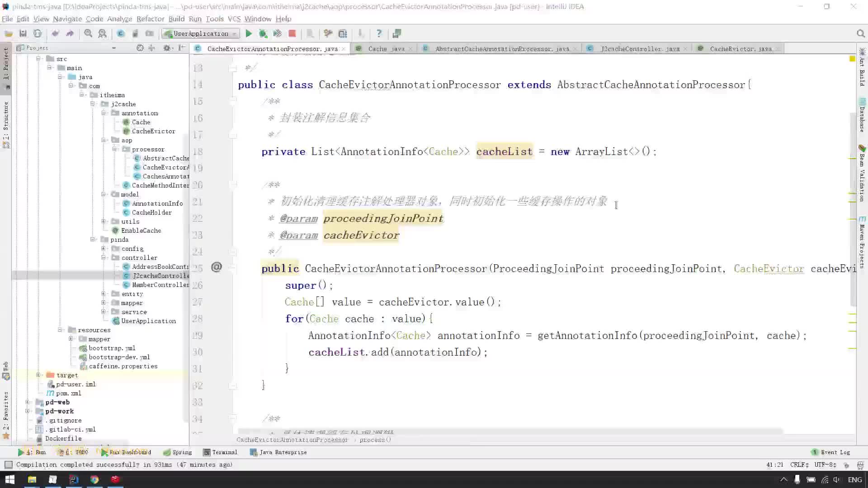The width and height of the screenshot is (868, 488).
Task: Stop the process with red square
Action: point(292,33)
